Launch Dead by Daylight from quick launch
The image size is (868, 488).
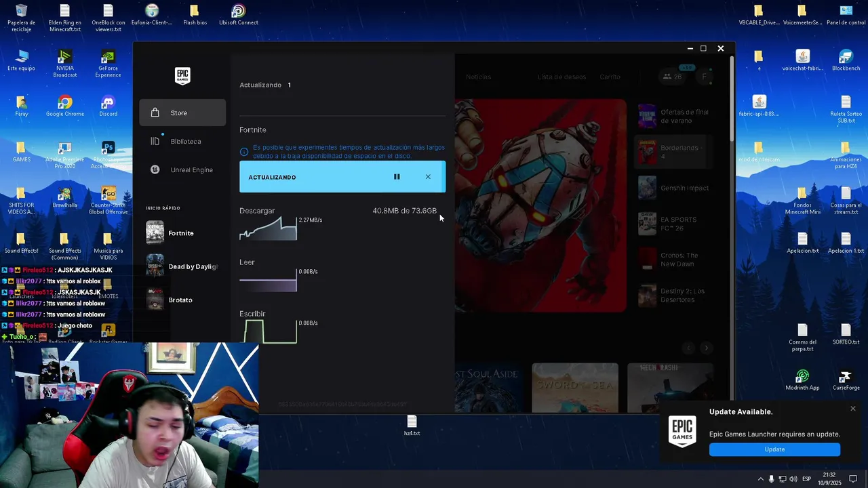coord(182,266)
